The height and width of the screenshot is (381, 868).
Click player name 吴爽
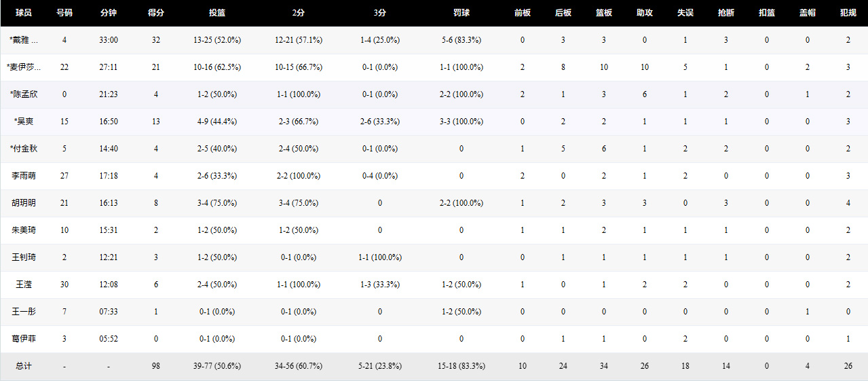tap(24, 122)
